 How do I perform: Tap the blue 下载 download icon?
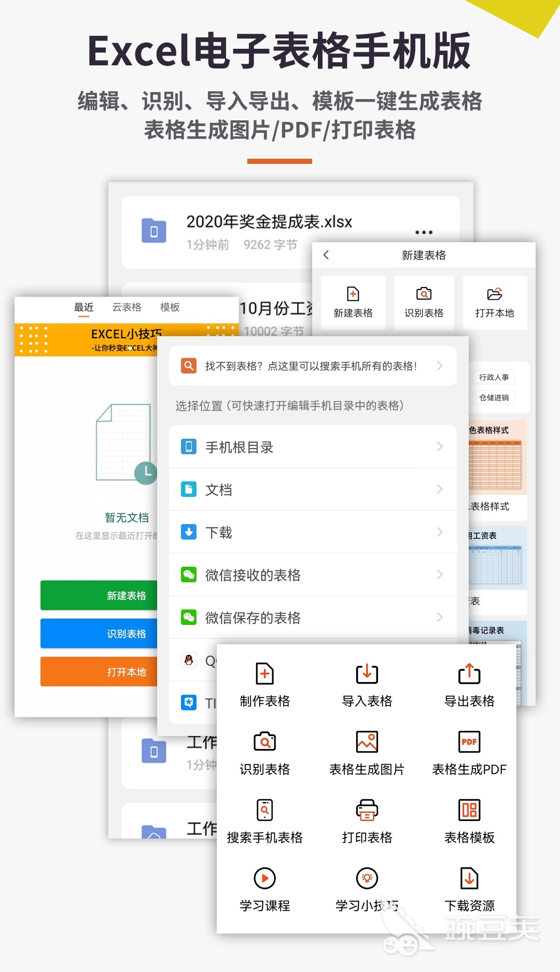point(189,532)
